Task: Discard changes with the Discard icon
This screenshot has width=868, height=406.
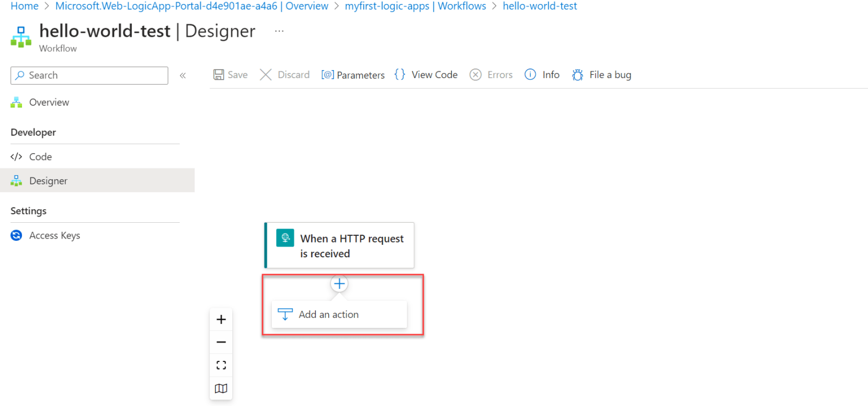Action: [266, 74]
